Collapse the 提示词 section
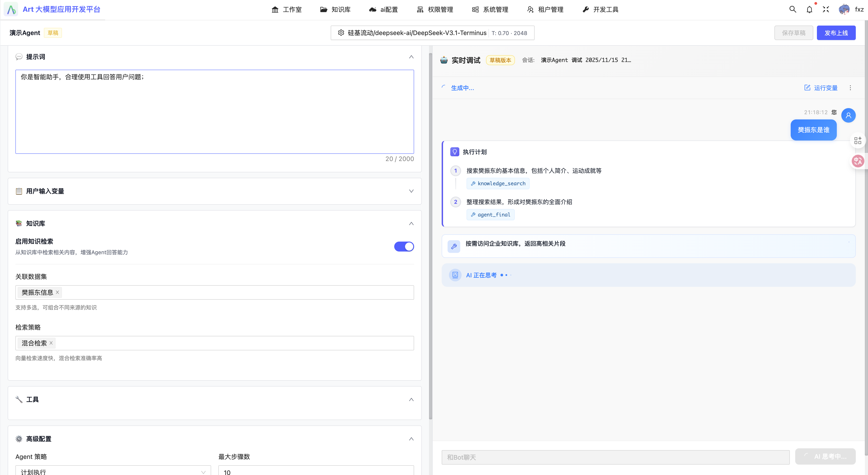This screenshot has width=868, height=475. (x=411, y=57)
